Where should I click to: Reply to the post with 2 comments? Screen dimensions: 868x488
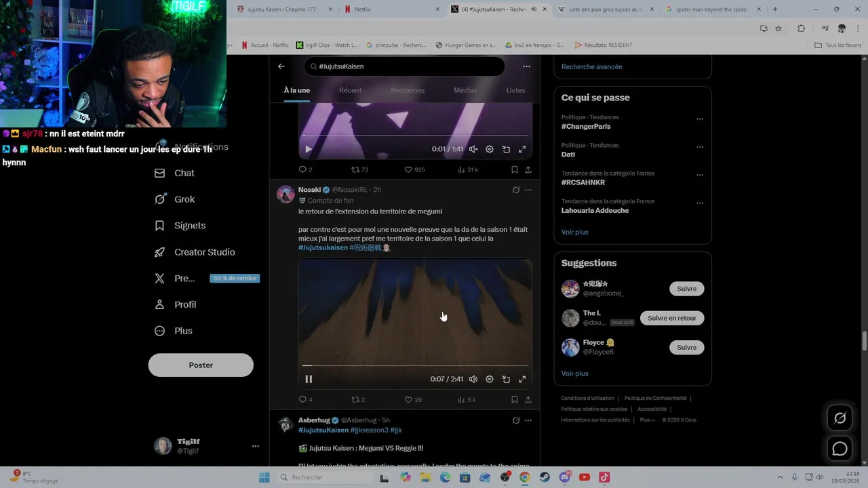[x=306, y=169]
